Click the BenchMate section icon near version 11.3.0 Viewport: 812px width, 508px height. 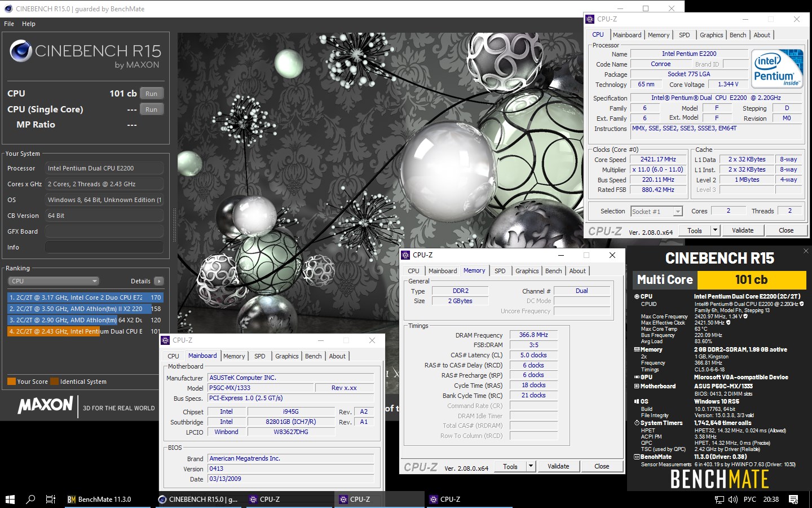637,457
